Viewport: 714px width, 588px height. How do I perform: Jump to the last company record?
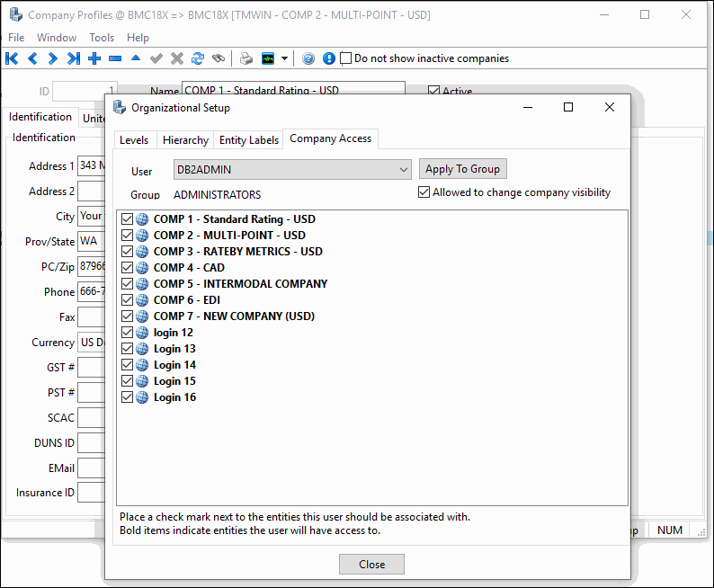click(74, 58)
